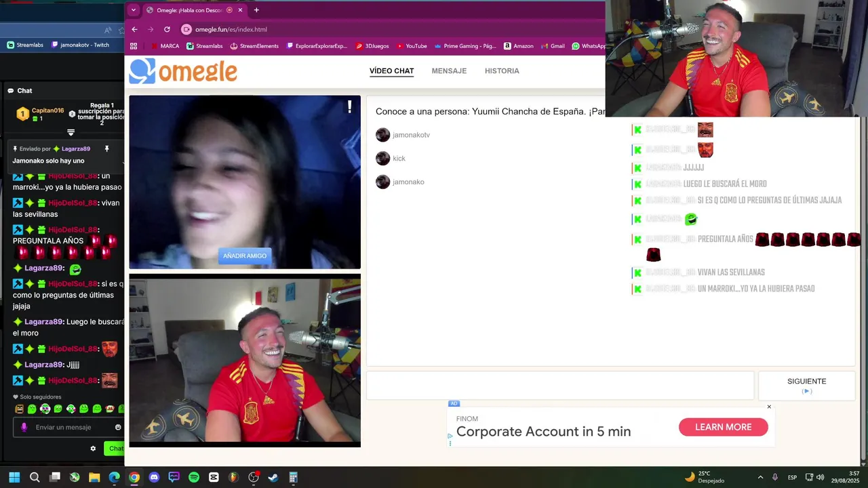Open Task View on the taskbar
This screenshot has height=488, width=868.
(55, 477)
